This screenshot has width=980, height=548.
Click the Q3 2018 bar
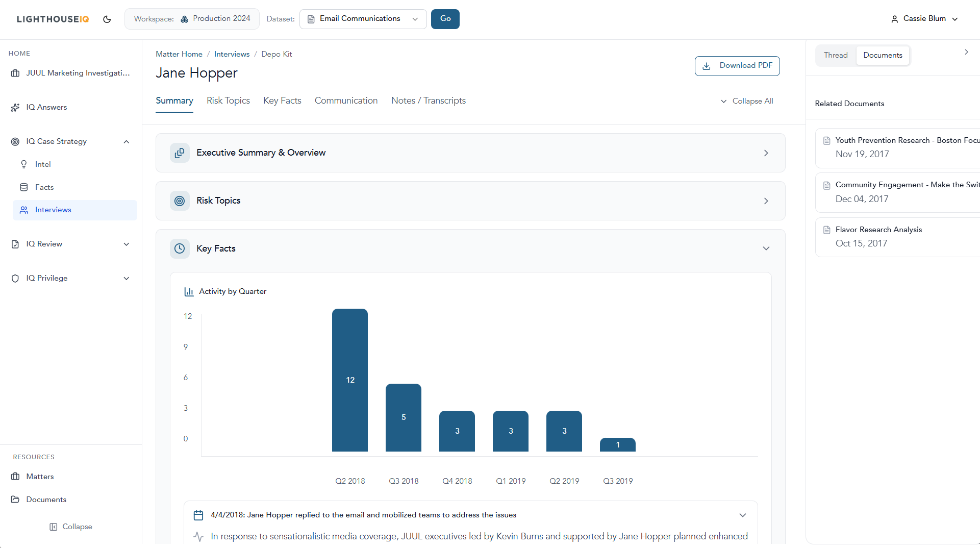pyautogui.click(x=404, y=417)
